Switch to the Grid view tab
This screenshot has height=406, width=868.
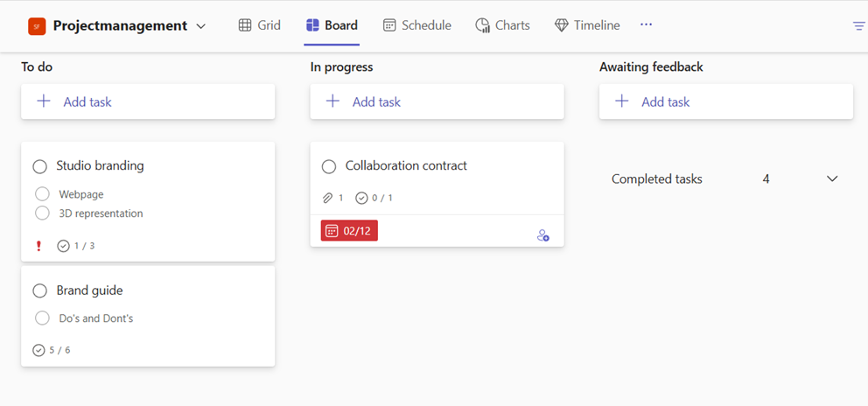[x=260, y=25]
